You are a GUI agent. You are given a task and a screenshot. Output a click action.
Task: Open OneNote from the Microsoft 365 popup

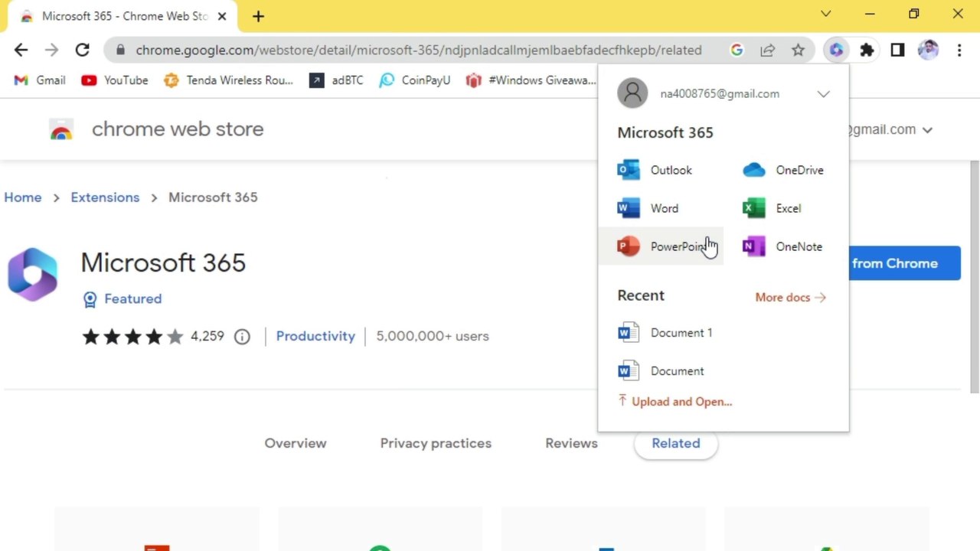[x=783, y=246]
